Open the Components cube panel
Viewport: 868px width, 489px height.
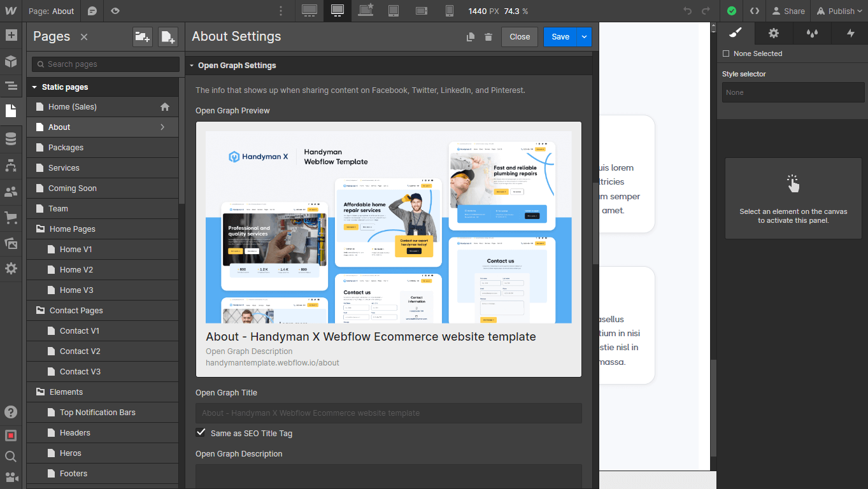pyautogui.click(x=11, y=61)
